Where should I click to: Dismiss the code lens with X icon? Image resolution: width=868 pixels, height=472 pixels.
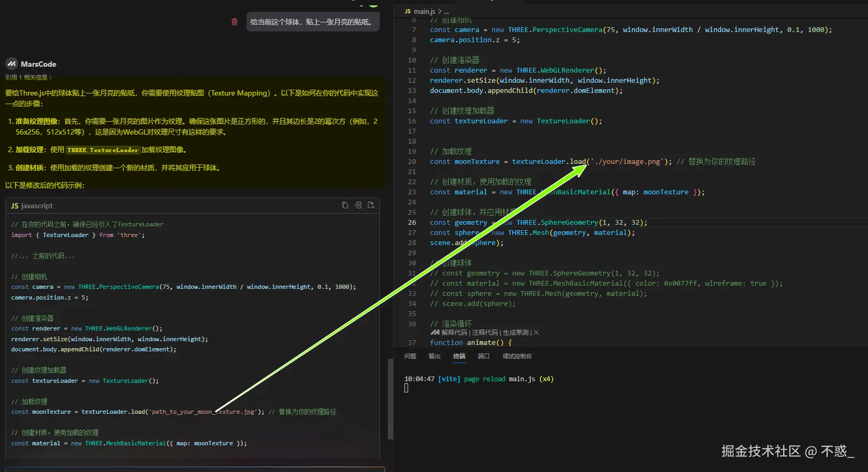(536, 332)
